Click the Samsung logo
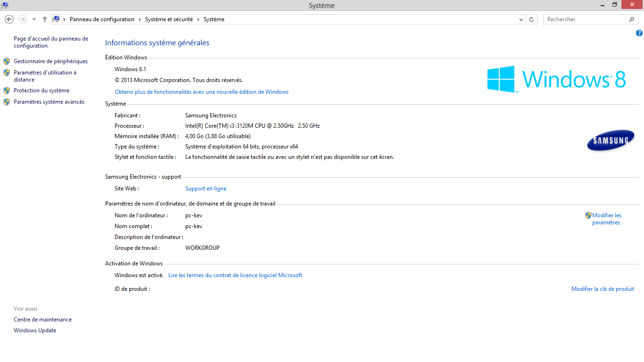Viewport: 644px width, 362px height. coord(611,140)
